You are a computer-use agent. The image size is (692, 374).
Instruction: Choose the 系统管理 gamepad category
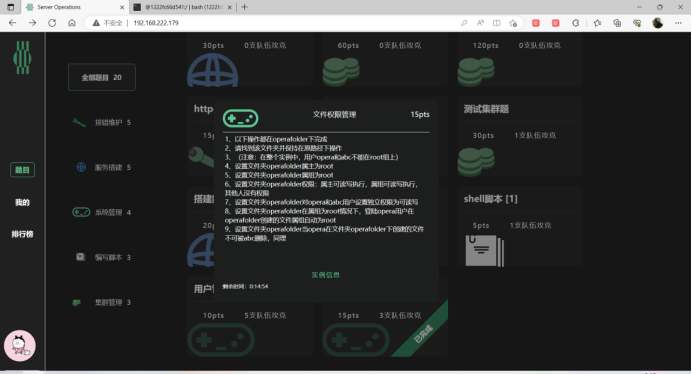click(x=102, y=212)
